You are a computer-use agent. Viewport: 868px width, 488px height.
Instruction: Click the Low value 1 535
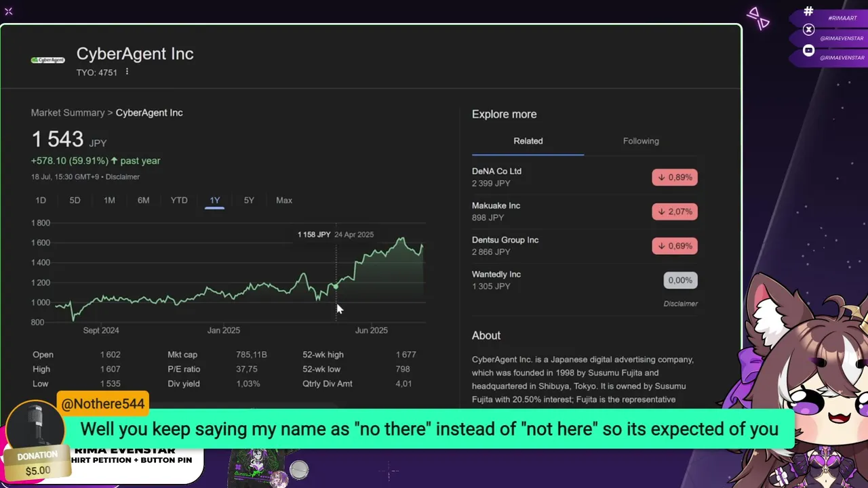(x=110, y=384)
